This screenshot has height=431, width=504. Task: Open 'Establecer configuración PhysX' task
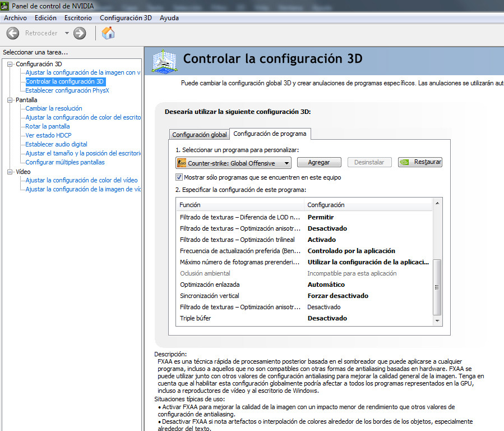pyautogui.click(x=67, y=91)
